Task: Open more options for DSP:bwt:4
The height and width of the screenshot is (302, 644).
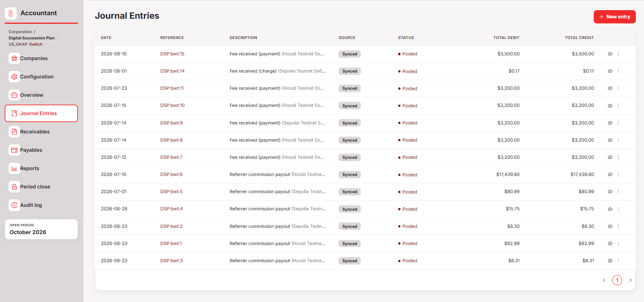Action: click(x=618, y=209)
